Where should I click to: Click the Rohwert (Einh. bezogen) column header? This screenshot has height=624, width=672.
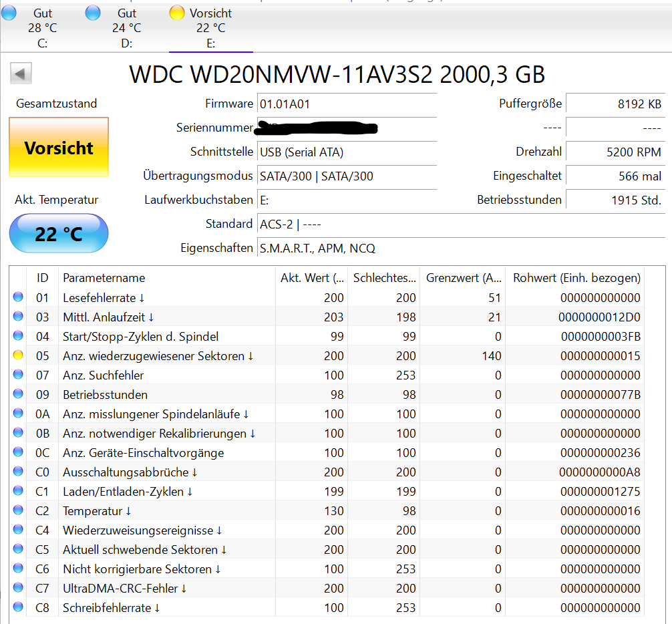(575, 278)
